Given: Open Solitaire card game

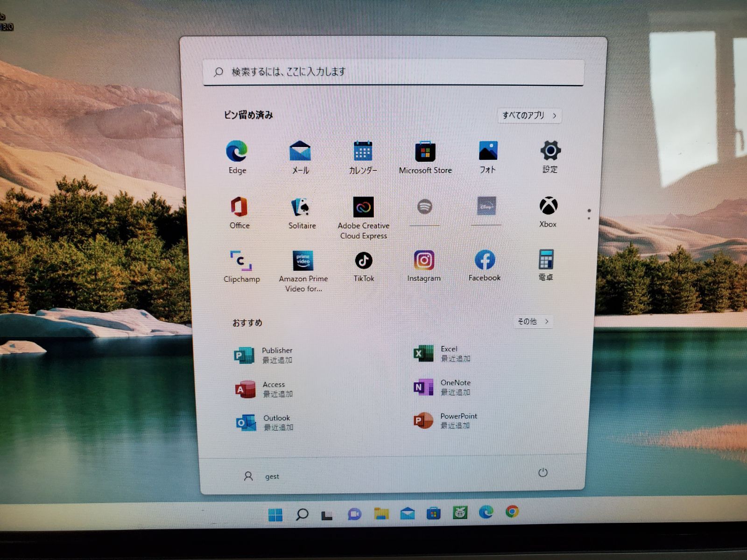Looking at the screenshot, I should (302, 213).
